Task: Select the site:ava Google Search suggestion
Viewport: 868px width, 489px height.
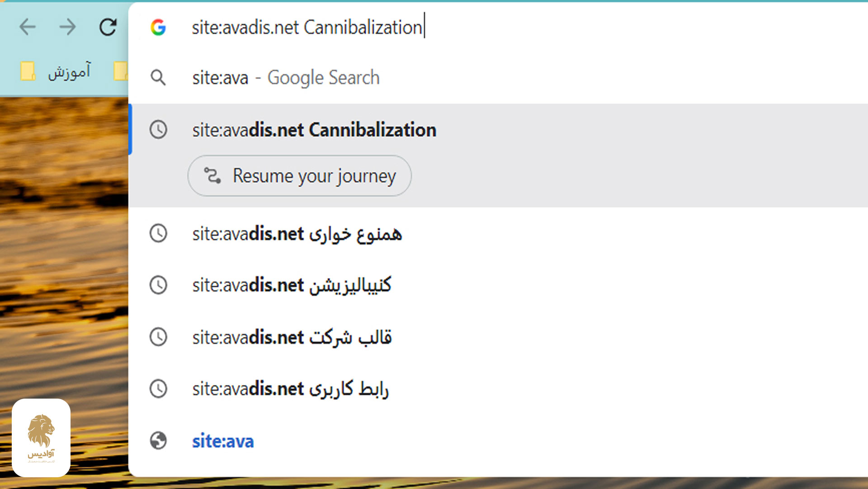Action: pyautogui.click(x=286, y=78)
